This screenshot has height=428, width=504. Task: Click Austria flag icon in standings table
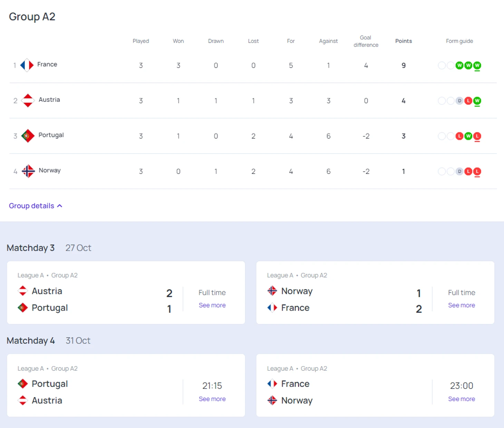28,100
